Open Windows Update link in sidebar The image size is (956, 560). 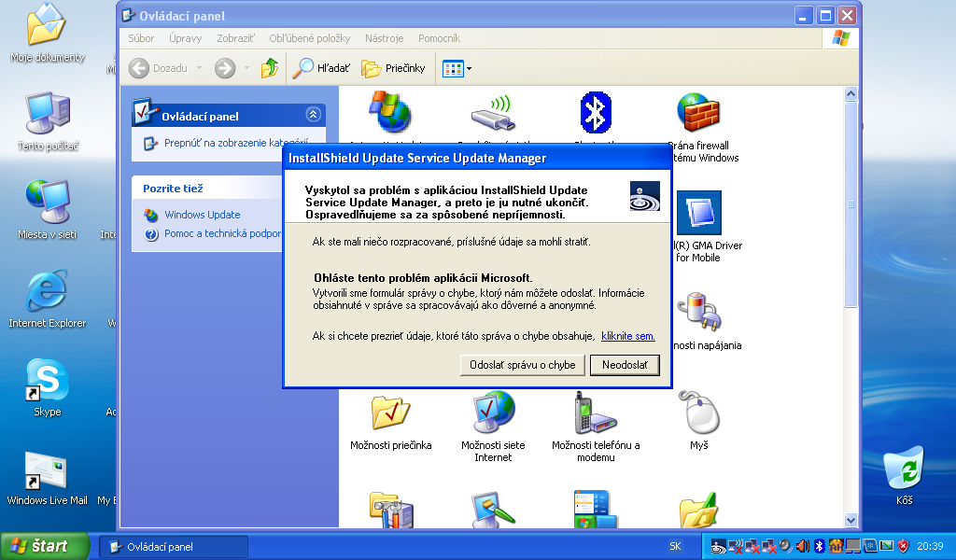(x=203, y=215)
